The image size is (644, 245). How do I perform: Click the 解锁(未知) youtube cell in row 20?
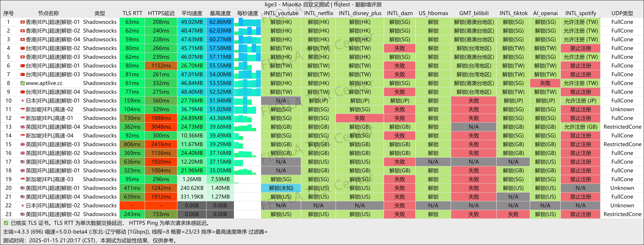[281, 188]
